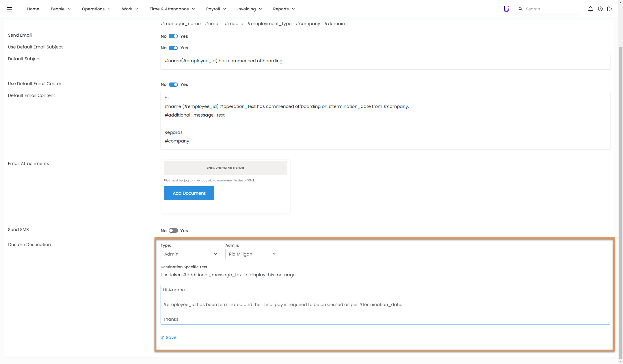This screenshot has height=364, width=623.
Task: Toggle the Send Email switch
Action: click(x=173, y=36)
